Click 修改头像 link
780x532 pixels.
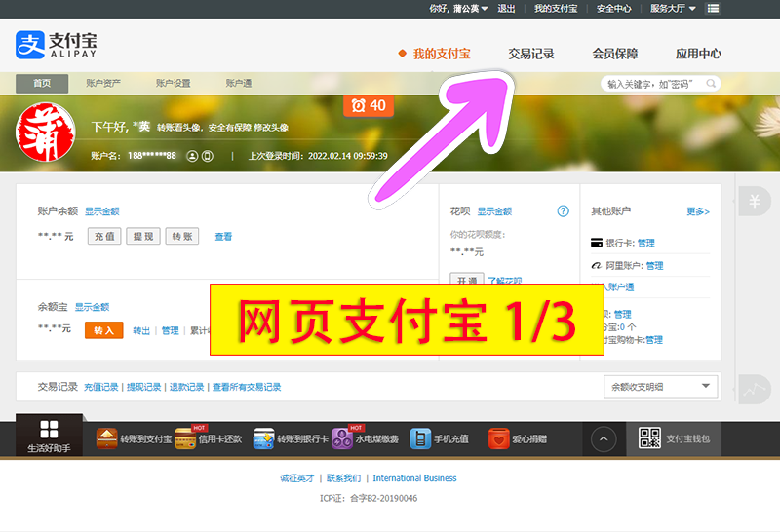coord(271,128)
